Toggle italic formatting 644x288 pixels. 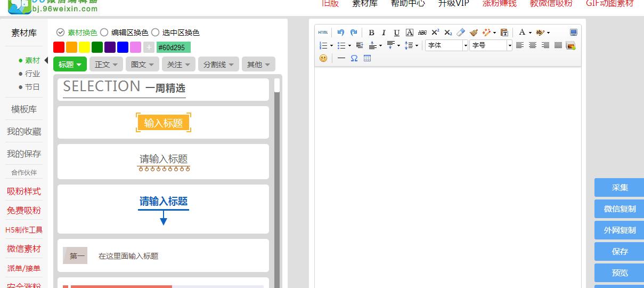(x=384, y=33)
